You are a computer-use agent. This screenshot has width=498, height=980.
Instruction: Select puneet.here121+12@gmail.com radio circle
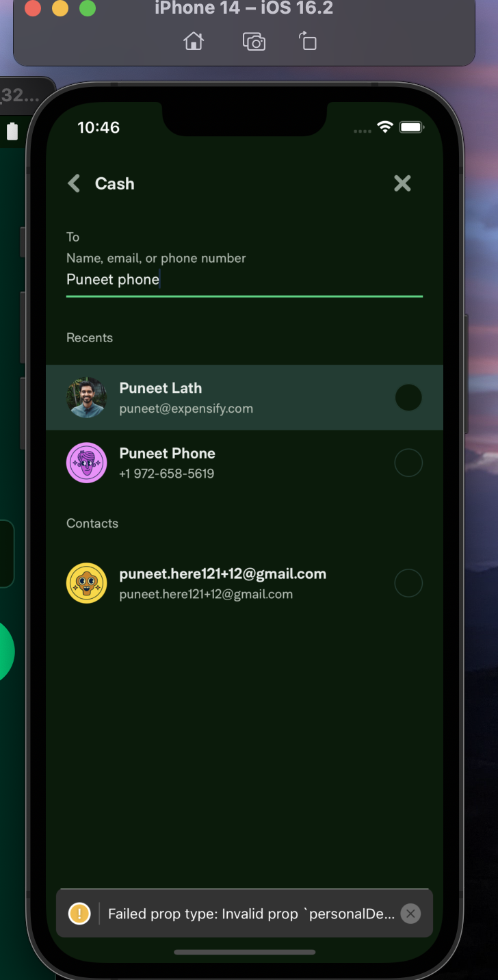(408, 584)
